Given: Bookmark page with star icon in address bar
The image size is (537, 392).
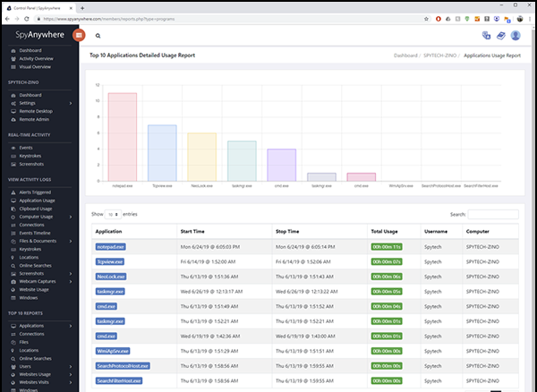Looking at the screenshot, I should pyautogui.click(x=426, y=19).
